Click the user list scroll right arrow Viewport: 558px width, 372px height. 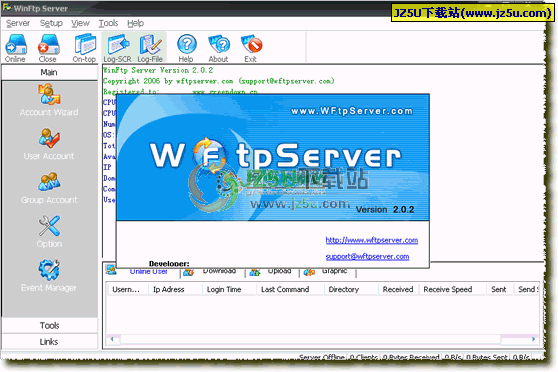pyautogui.click(x=533, y=339)
